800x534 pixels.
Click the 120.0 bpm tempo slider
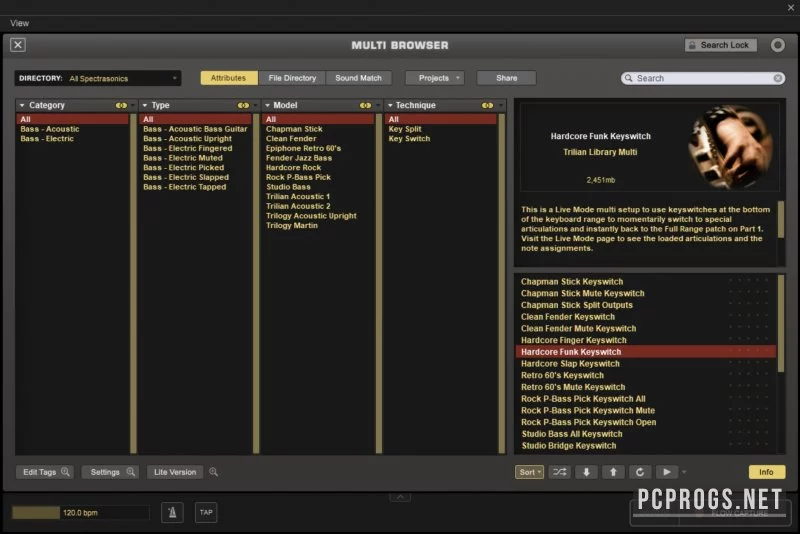[81, 512]
